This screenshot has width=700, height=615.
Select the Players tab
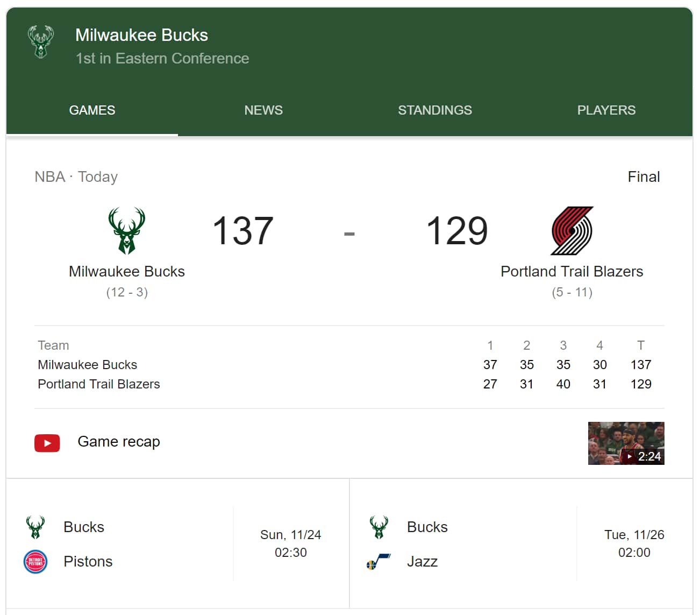pyautogui.click(x=606, y=110)
